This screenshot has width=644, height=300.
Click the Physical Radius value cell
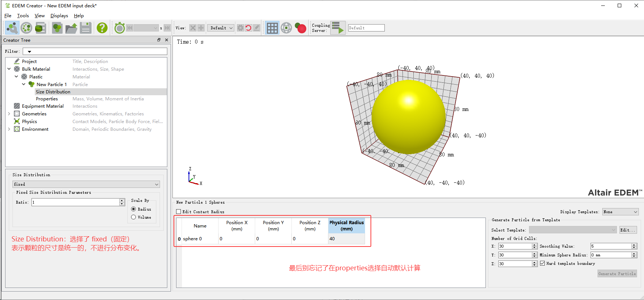coord(346,239)
